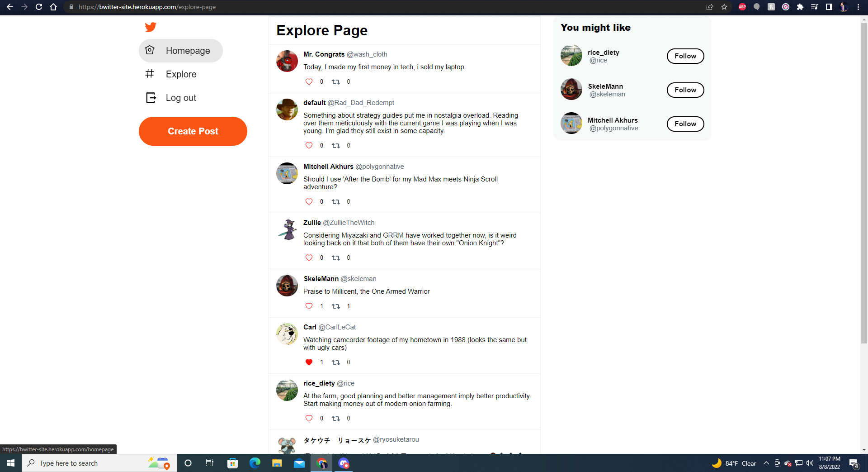Click the Log out icon

pos(150,97)
